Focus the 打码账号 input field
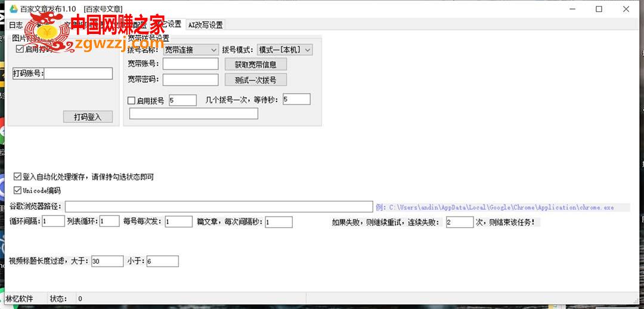The height and width of the screenshot is (309, 644). click(x=78, y=73)
